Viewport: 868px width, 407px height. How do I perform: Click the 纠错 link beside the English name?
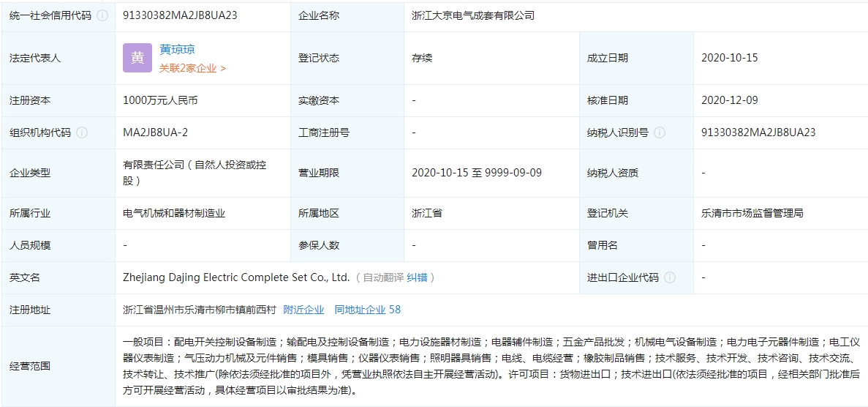click(x=416, y=277)
